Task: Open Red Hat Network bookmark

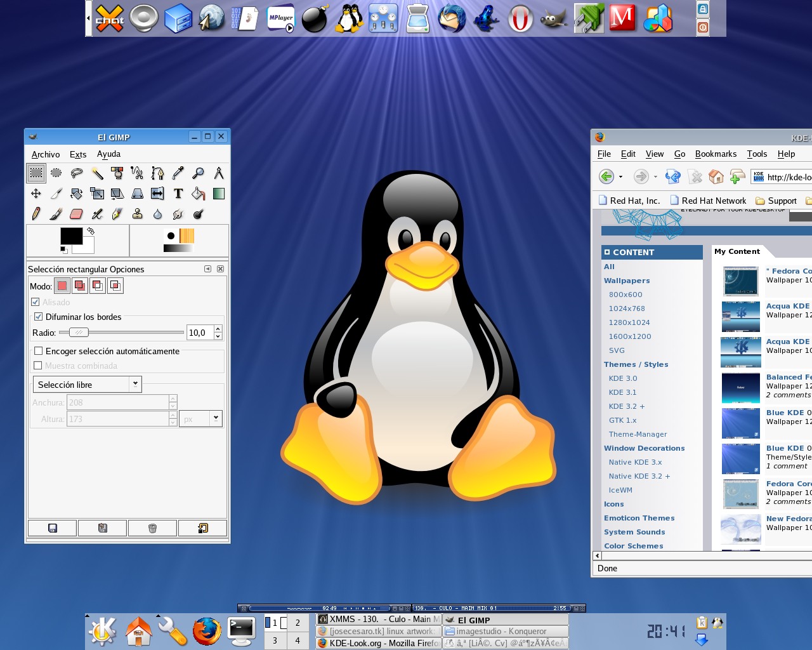Action: coord(709,201)
